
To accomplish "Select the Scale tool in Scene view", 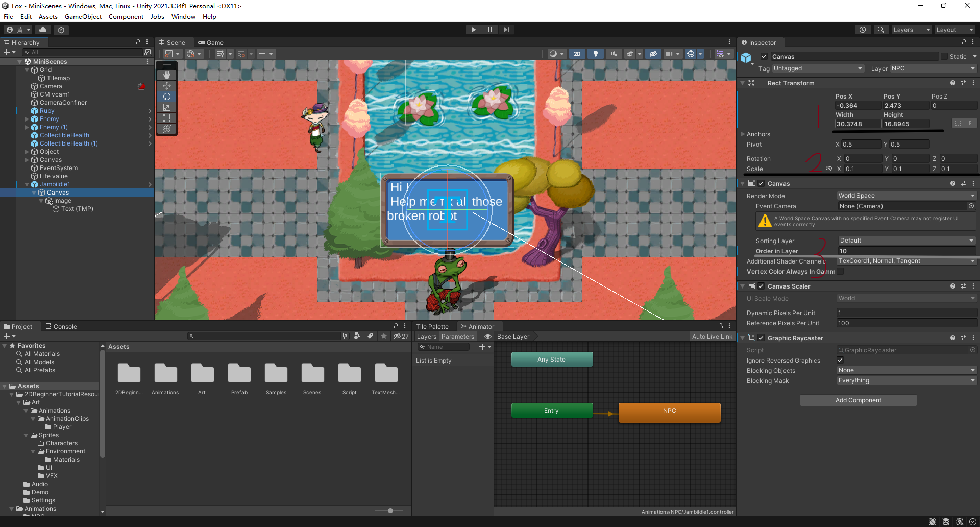I will [167, 107].
